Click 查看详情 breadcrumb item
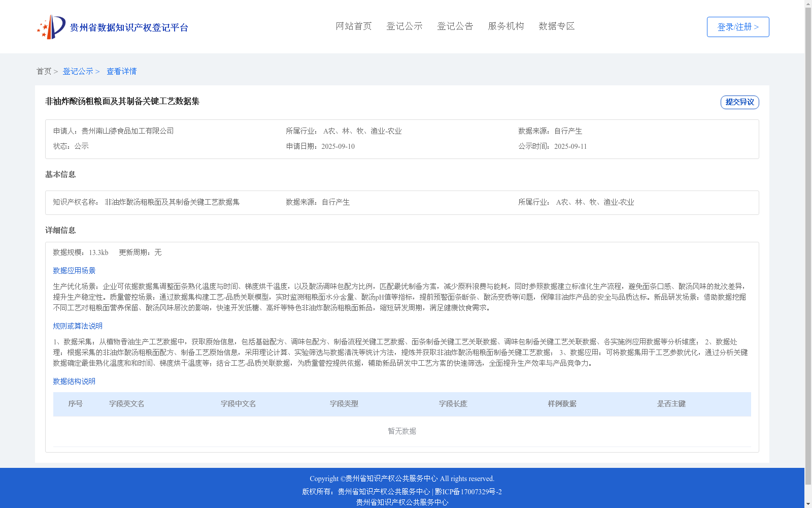 (121, 72)
